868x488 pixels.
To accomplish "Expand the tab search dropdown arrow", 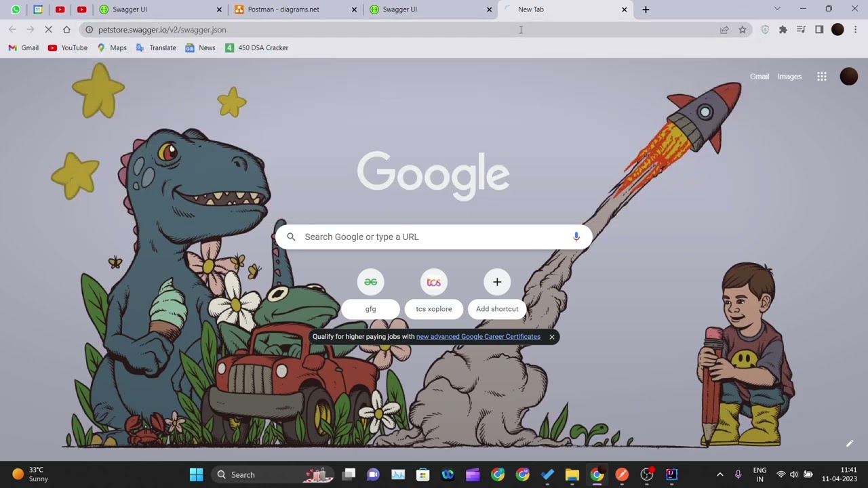I will pyautogui.click(x=777, y=9).
